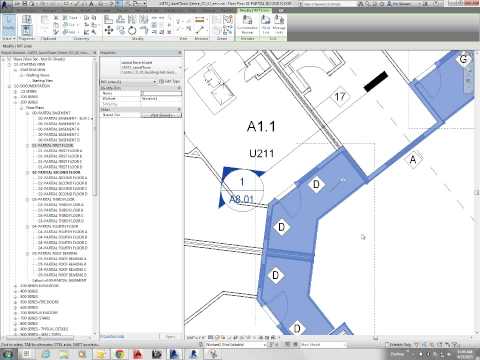Click the 'G' diamond tag on the drawing
This screenshot has width=480, height=360.
[463, 59]
